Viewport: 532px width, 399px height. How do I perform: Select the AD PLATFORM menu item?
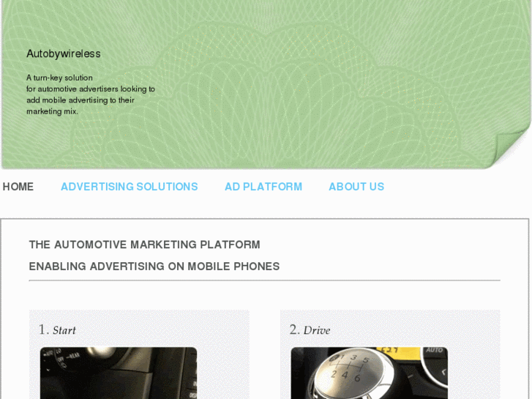(x=263, y=187)
